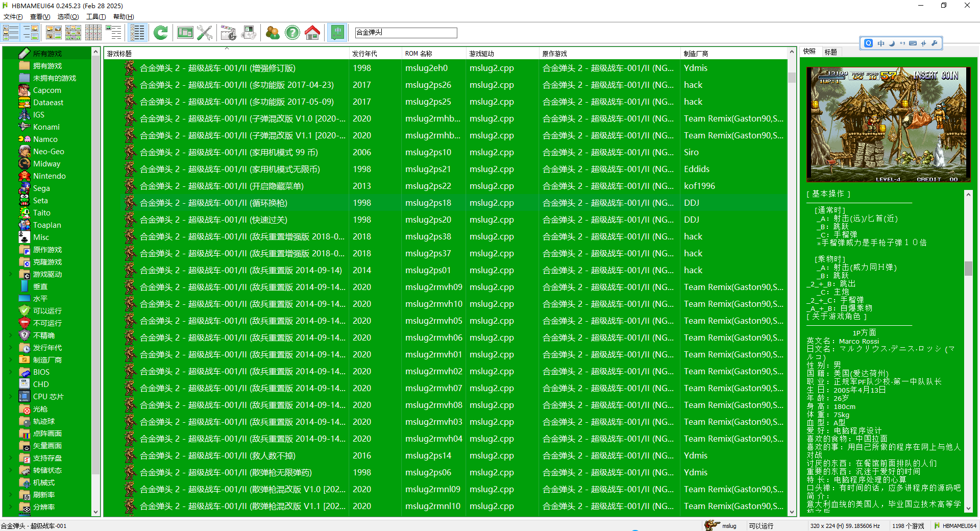Toggle IME Chinese/English mode 中
The height and width of the screenshot is (531, 980).
[x=881, y=43]
